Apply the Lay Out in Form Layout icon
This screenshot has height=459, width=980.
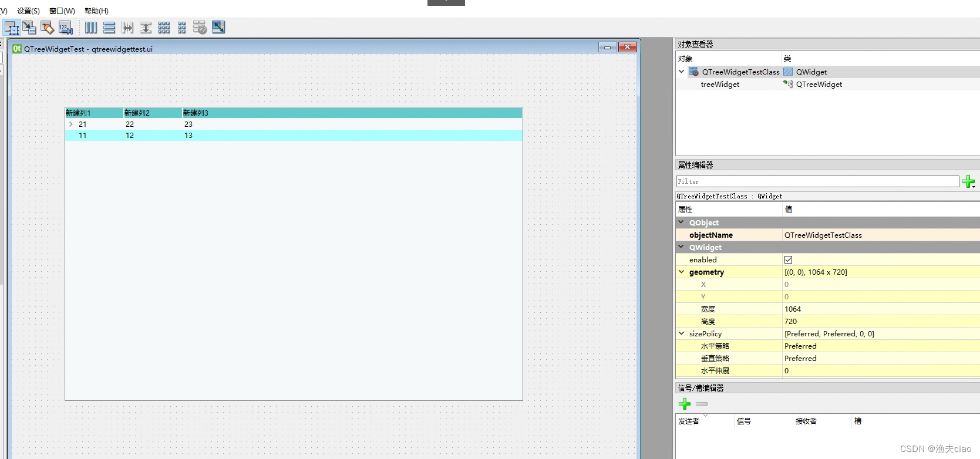click(x=182, y=28)
